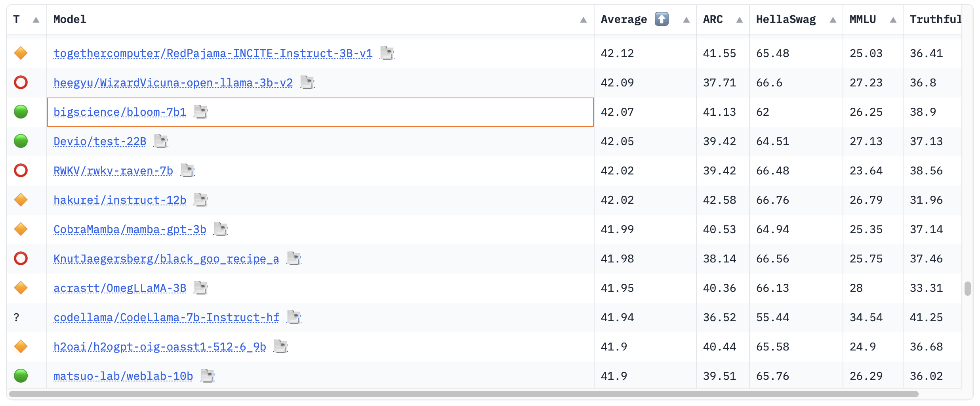Click the question mark type for CodeLlama-7b-Instruct row

click(x=16, y=317)
